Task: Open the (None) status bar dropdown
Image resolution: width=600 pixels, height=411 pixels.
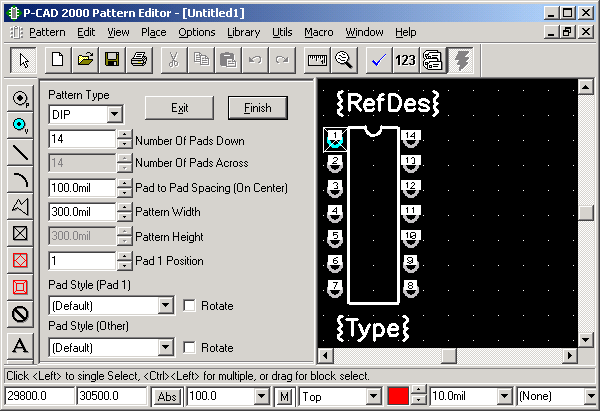Action: (591, 396)
